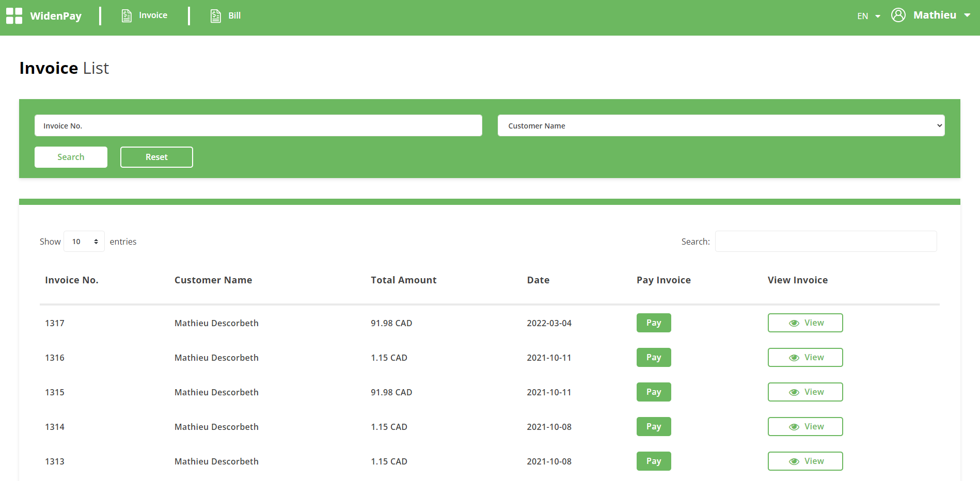View invoice 1317
Screen dimensions: 980x481
pos(805,323)
